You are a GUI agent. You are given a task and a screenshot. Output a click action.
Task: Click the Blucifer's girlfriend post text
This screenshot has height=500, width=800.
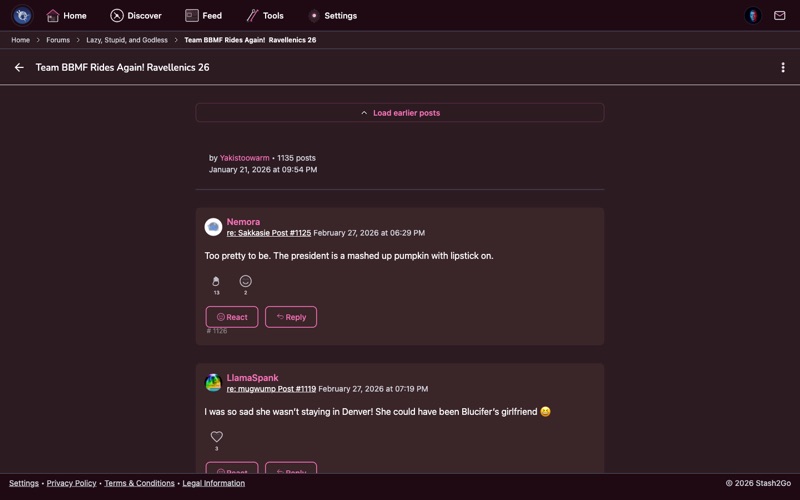coord(378,412)
